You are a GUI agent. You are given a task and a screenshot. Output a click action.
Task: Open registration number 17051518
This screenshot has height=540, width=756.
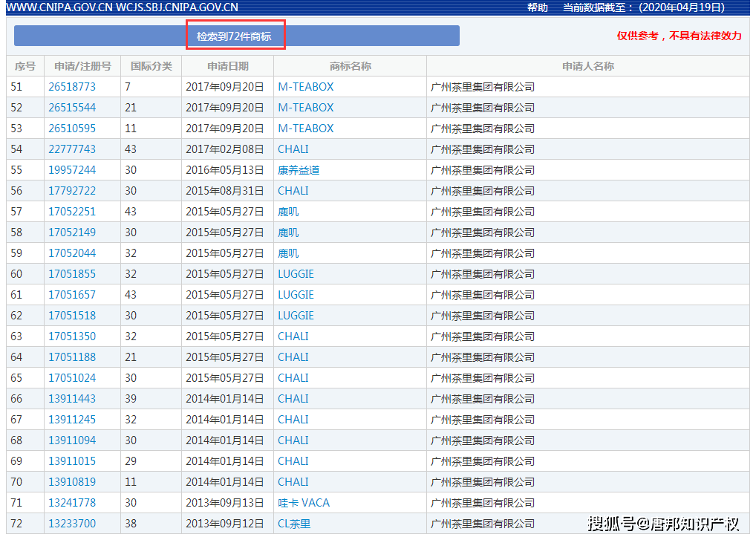point(72,316)
